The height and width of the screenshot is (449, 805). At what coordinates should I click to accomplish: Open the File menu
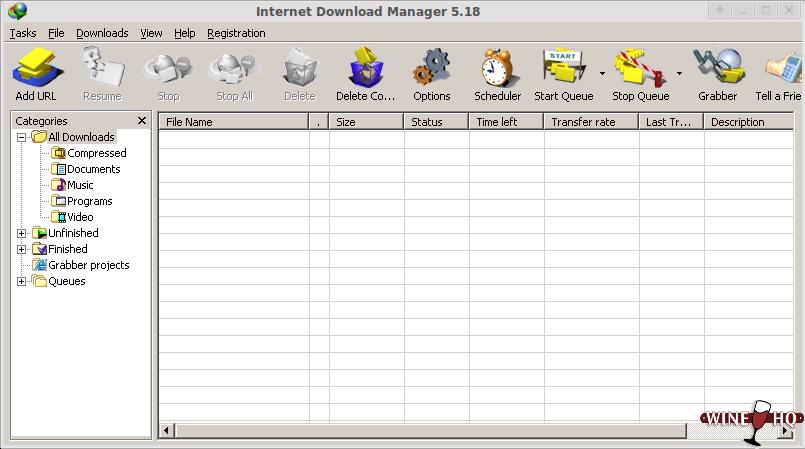56,33
